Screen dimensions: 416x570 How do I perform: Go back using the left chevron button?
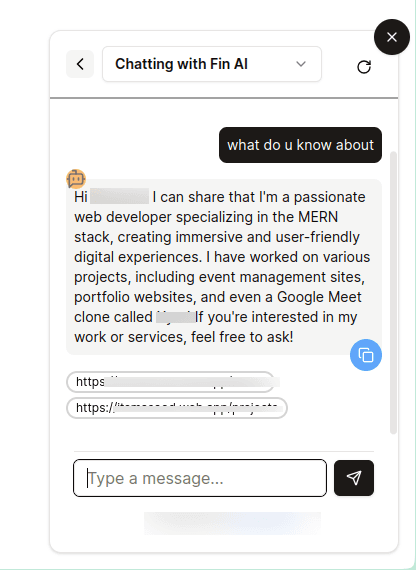click(80, 64)
